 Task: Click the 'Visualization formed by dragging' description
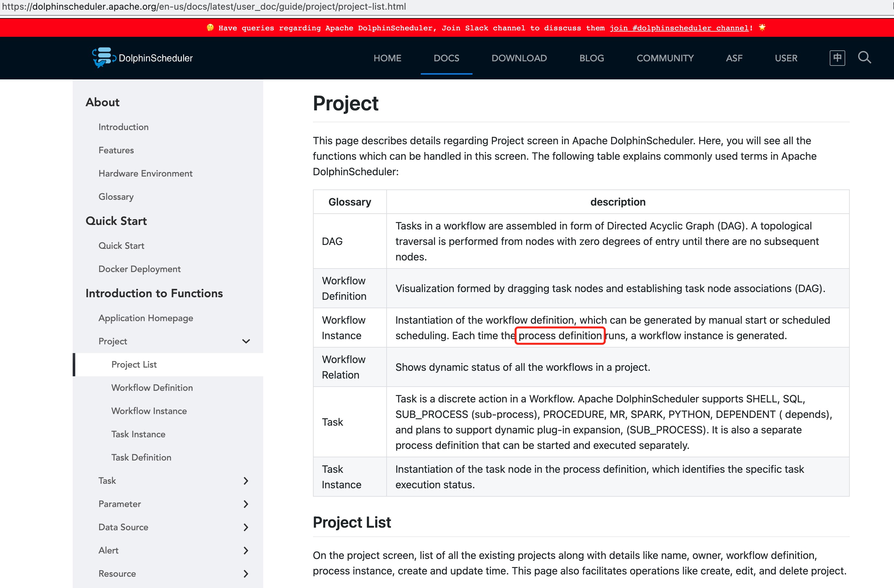618,288
